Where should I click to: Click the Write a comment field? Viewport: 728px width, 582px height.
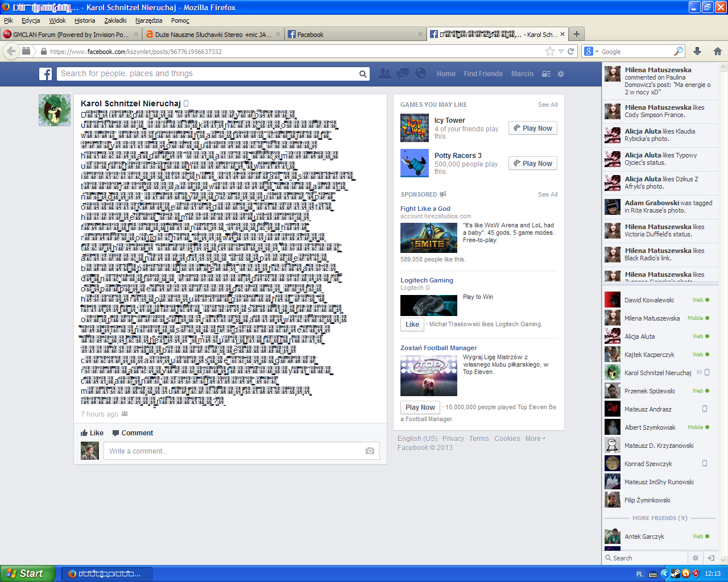point(233,451)
